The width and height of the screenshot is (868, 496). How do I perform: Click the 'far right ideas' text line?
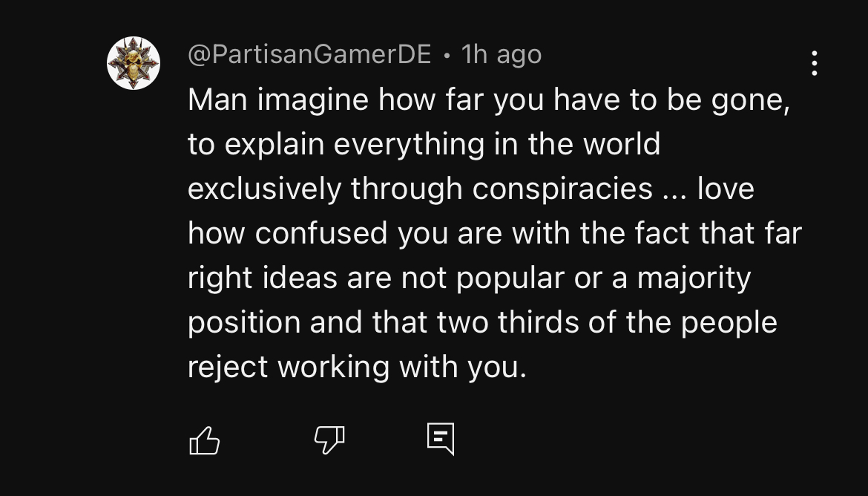469,278
